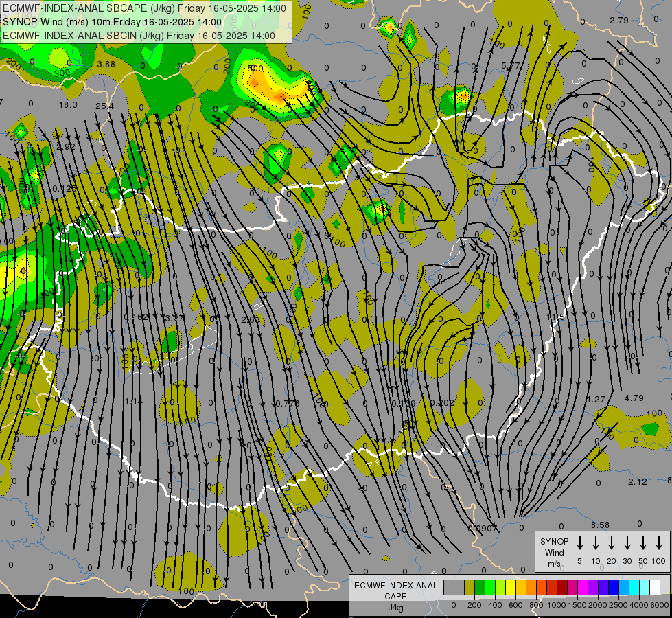Click the 18.3 value on the map

click(68, 104)
